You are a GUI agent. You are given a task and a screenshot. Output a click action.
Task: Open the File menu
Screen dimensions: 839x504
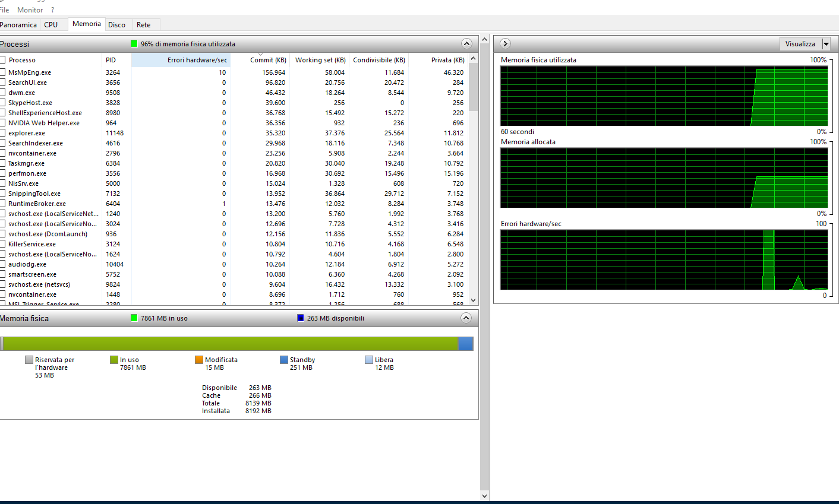click(5, 10)
